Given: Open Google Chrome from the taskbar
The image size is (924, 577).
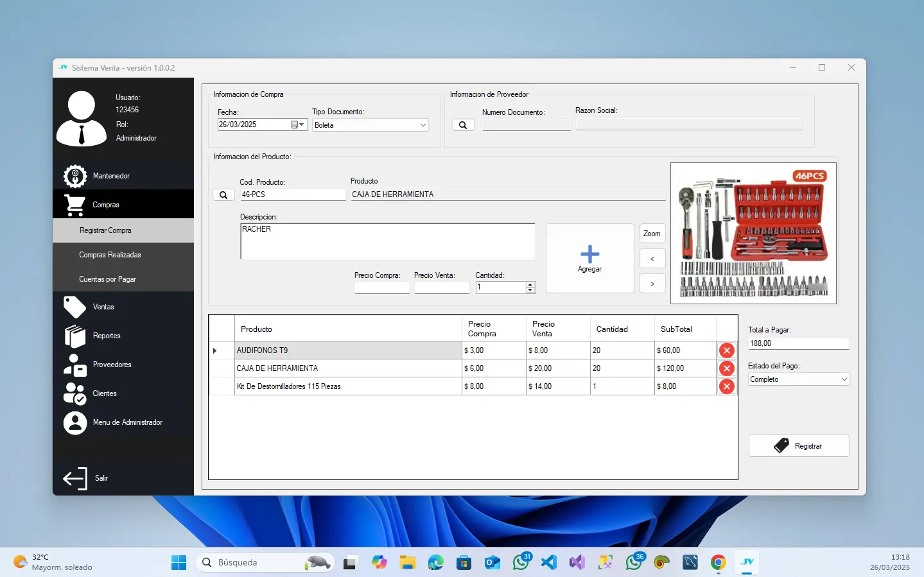Looking at the screenshot, I should click(718, 563).
